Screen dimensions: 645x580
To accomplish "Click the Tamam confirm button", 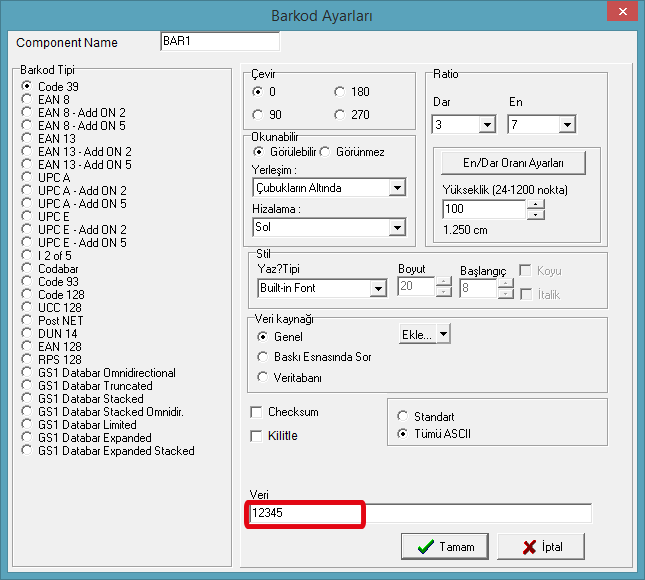I will [x=444, y=546].
